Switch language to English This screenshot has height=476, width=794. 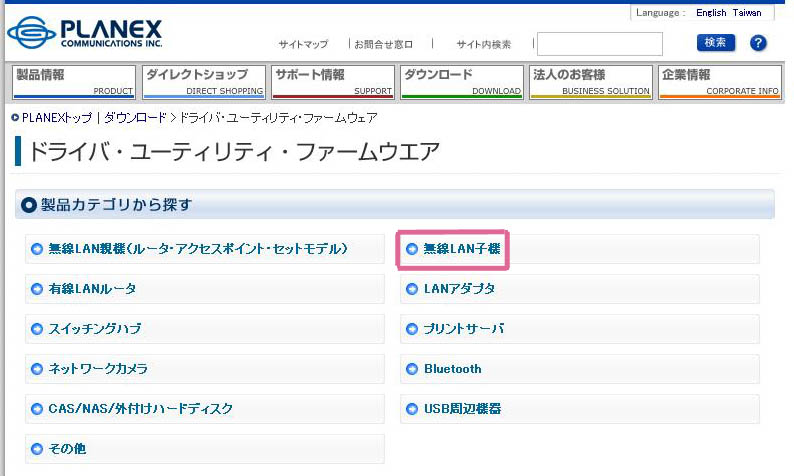(x=711, y=13)
